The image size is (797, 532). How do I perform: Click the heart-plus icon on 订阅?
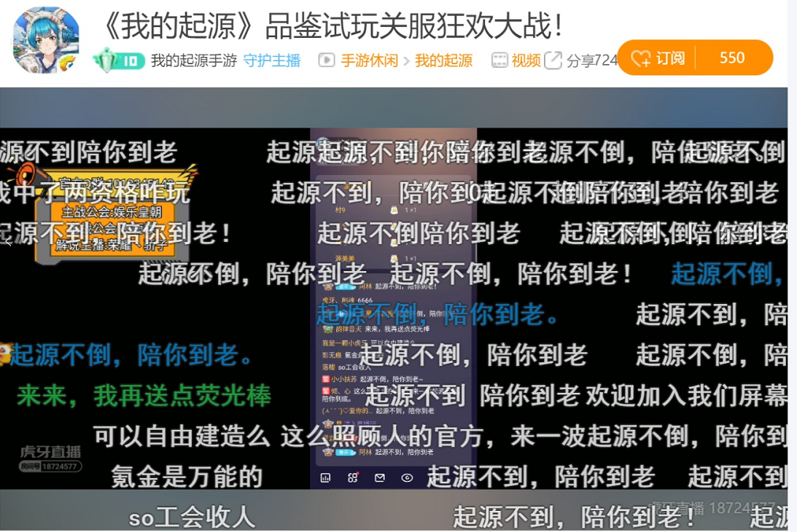point(641,59)
